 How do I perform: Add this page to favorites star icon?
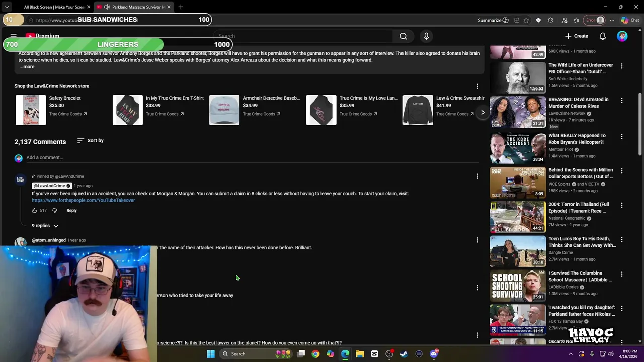(526, 20)
